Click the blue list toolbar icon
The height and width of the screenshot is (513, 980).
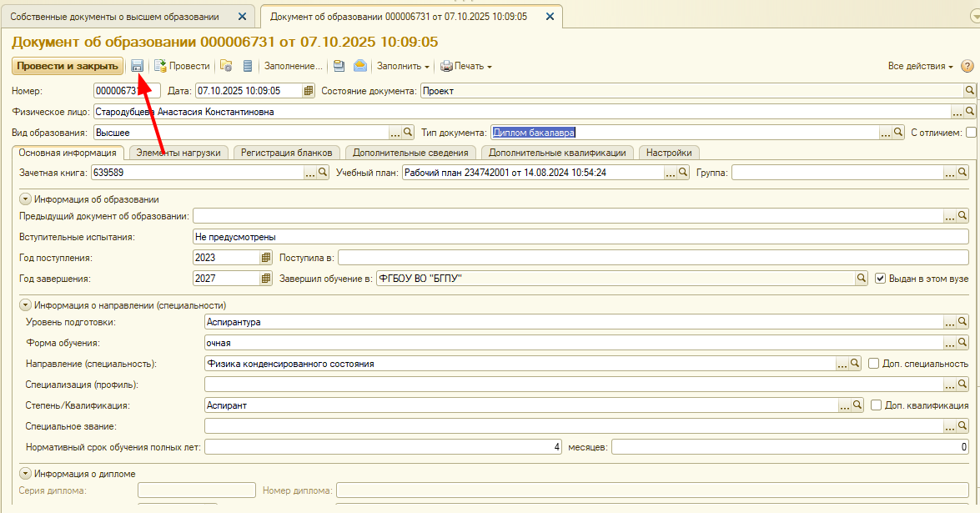click(248, 66)
